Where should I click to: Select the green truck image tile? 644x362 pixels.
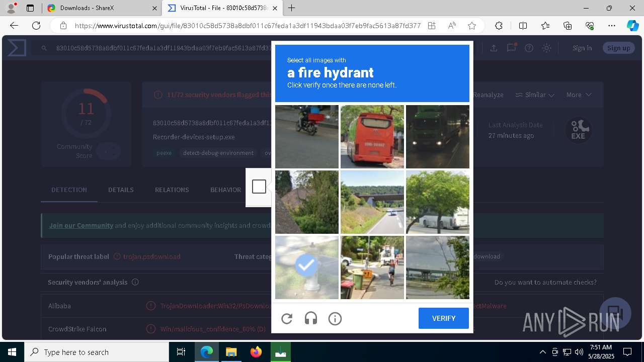coord(438,137)
